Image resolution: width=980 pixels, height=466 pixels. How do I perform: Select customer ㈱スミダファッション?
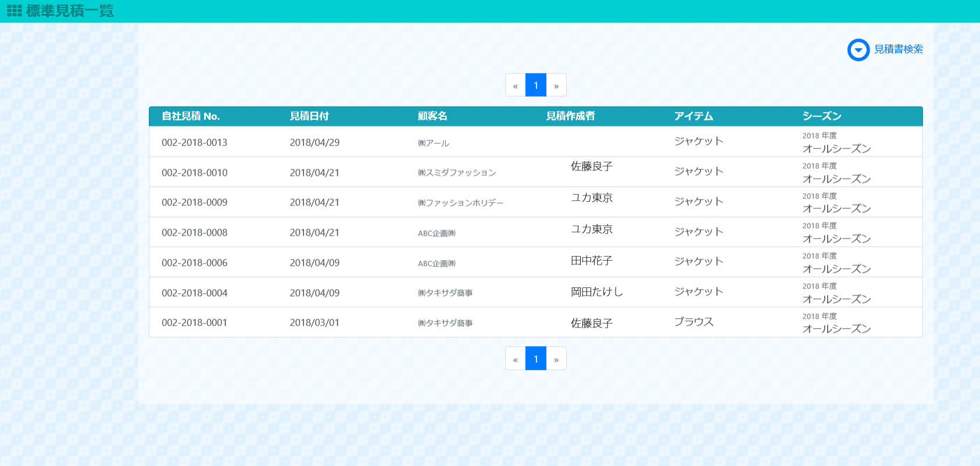click(x=457, y=173)
